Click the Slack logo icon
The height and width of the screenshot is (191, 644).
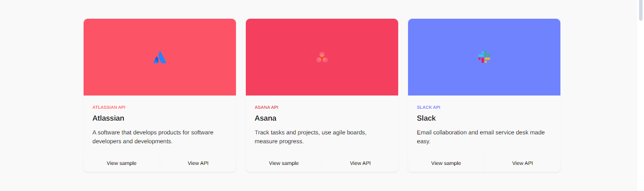484,57
